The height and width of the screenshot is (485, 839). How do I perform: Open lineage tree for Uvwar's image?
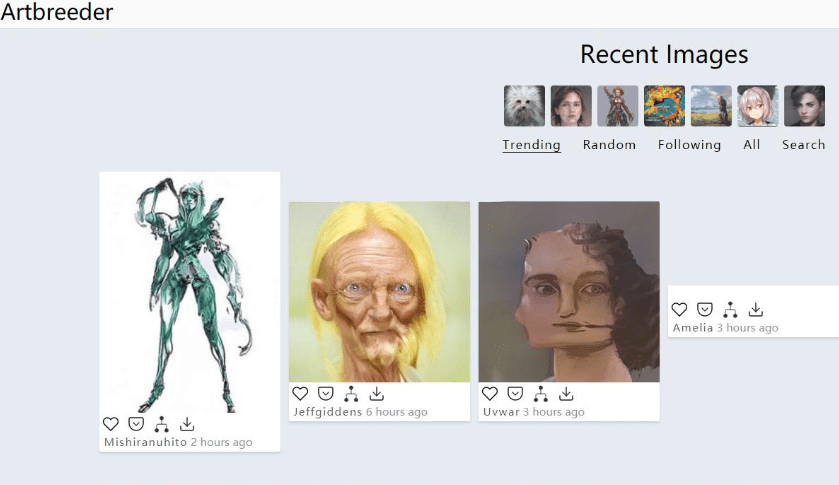click(x=540, y=394)
